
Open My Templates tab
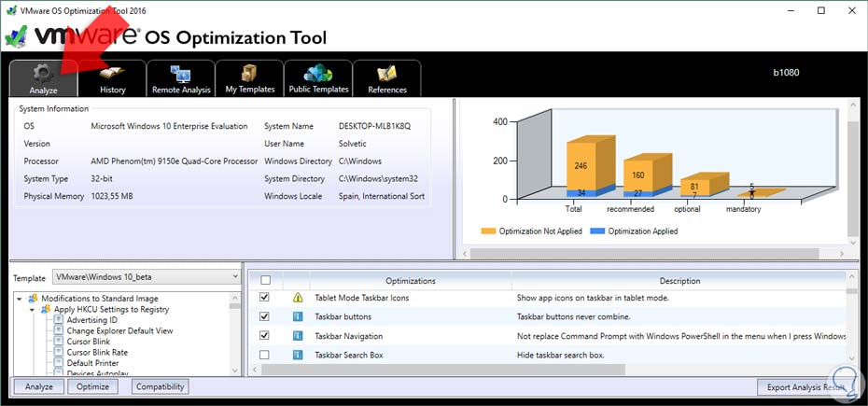249,78
